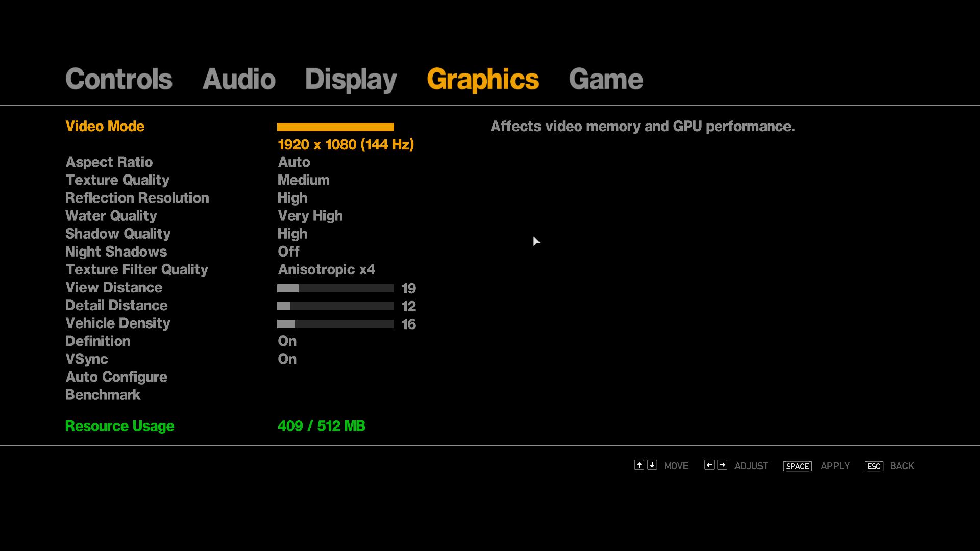980x551 pixels.
Task: Adjust the Vehicle Density slider
Action: [335, 324]
